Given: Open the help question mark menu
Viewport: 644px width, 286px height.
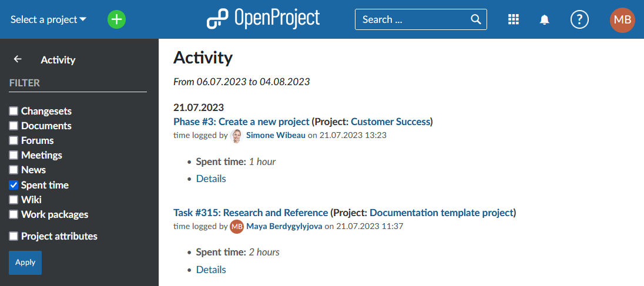Looking at the screenshot, I should (579, 19).
